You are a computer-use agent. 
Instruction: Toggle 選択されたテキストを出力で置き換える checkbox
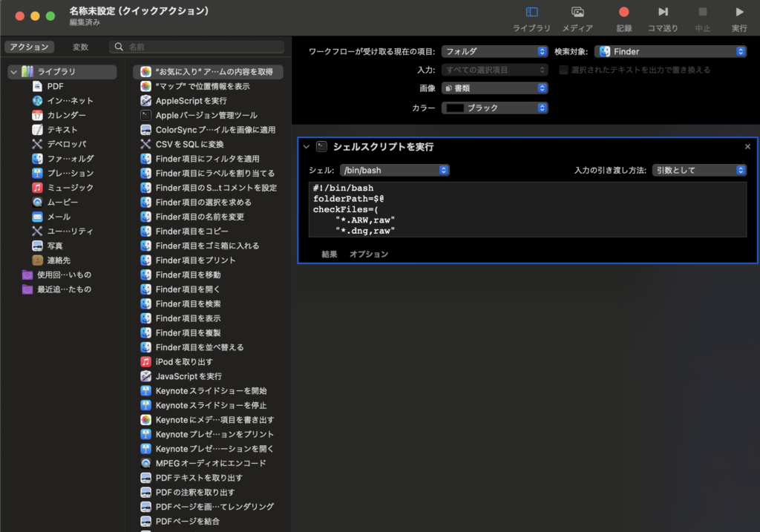coord(563,70)
